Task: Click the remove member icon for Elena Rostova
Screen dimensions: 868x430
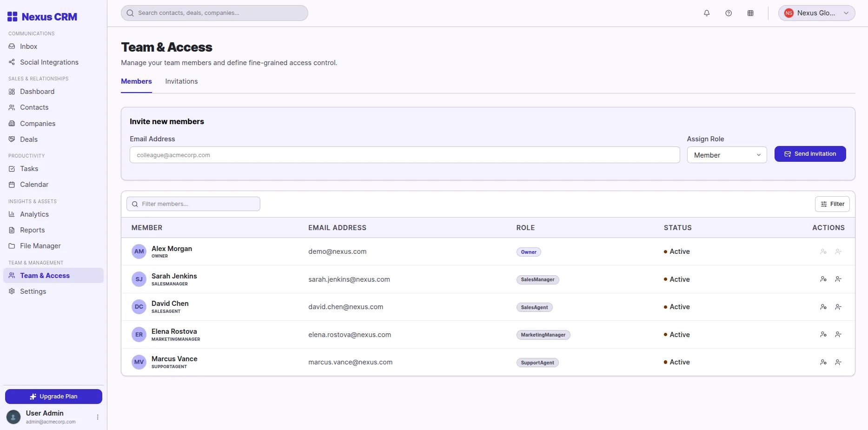Action: tap(838, 335)
